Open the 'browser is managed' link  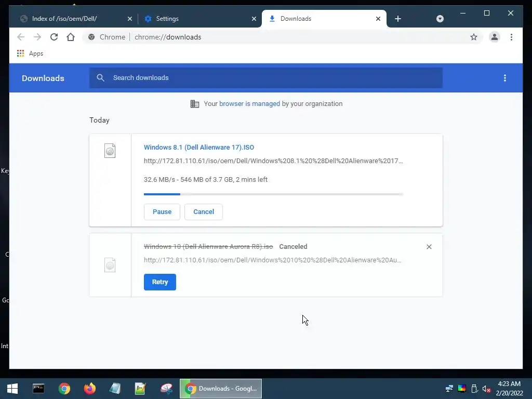(x=249, y=104)
